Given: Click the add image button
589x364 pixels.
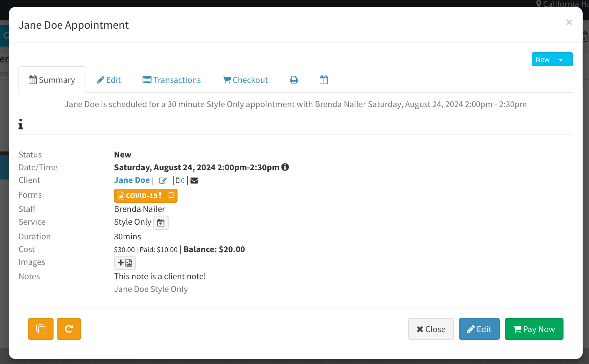Looking at the screenshot, I should point(125,263).
